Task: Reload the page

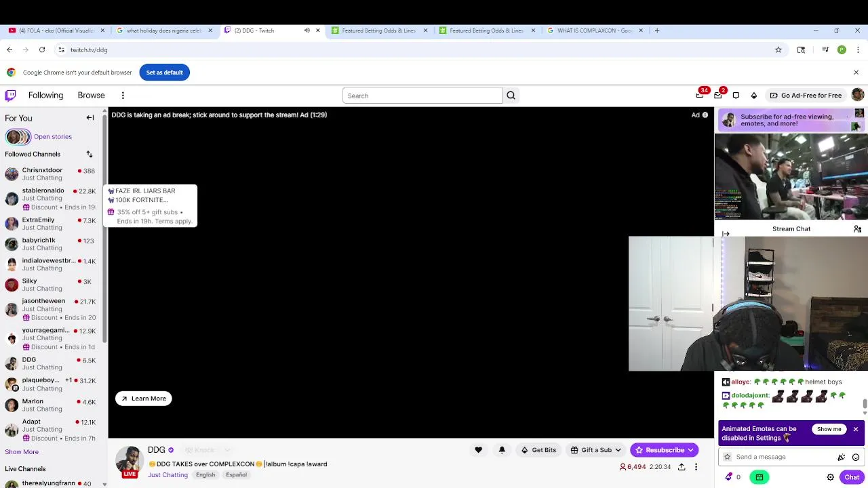Action: pyautogui.click(x=42, y=49)
